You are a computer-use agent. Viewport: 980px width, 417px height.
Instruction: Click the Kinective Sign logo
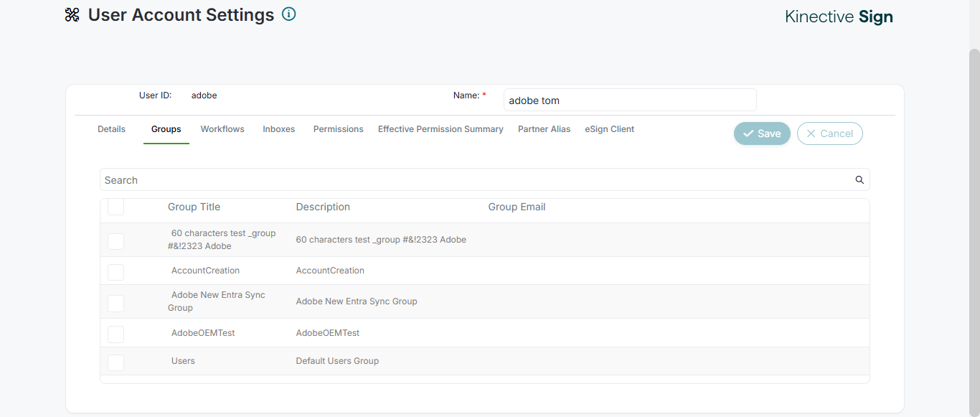[839, 17]
